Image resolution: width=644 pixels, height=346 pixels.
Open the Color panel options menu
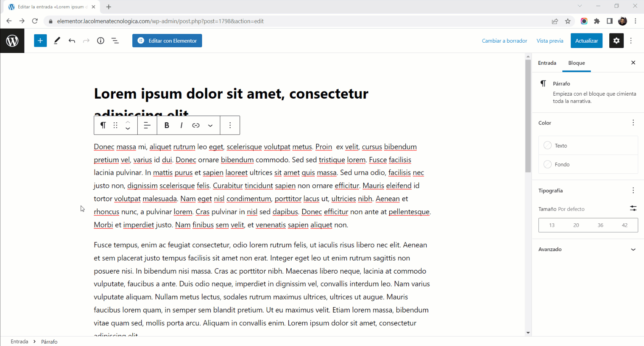pyautogui.click(x=633, y=123)
